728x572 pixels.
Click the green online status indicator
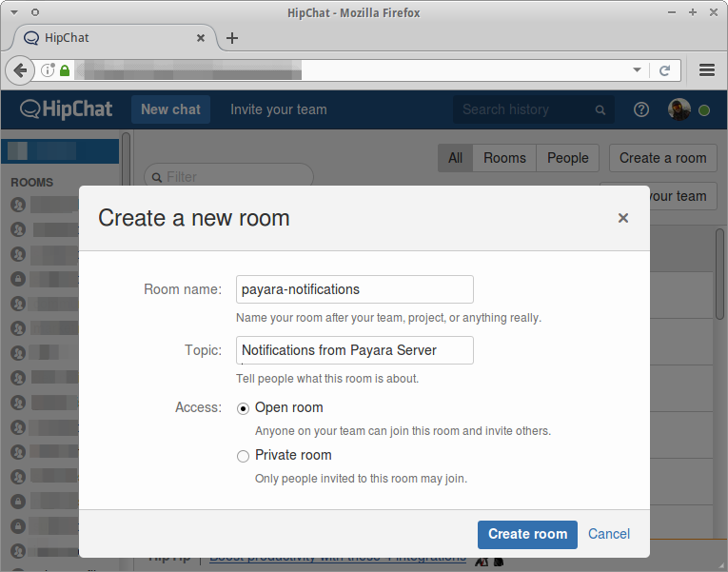[704, 110]
